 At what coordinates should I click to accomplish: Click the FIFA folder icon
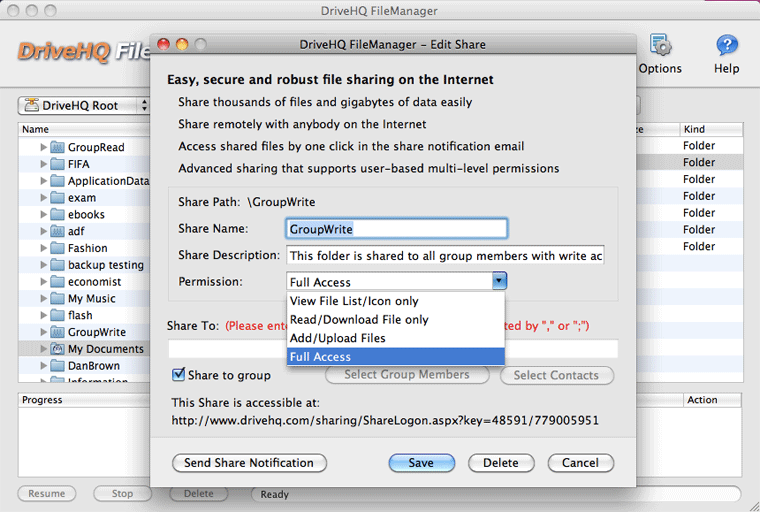tap(57, 164)
